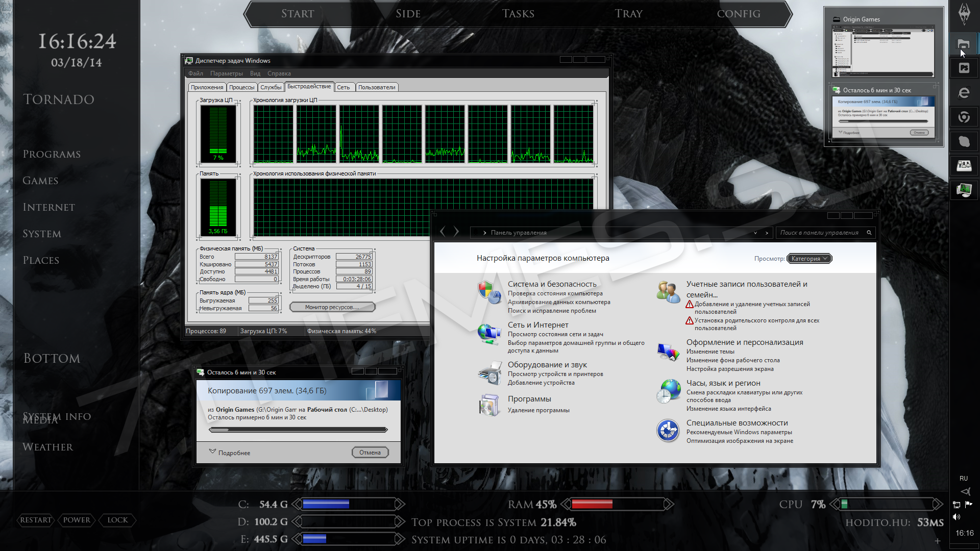Open the TASKS tab in top bar
980x551 pixels.
(x=518, y=14)
